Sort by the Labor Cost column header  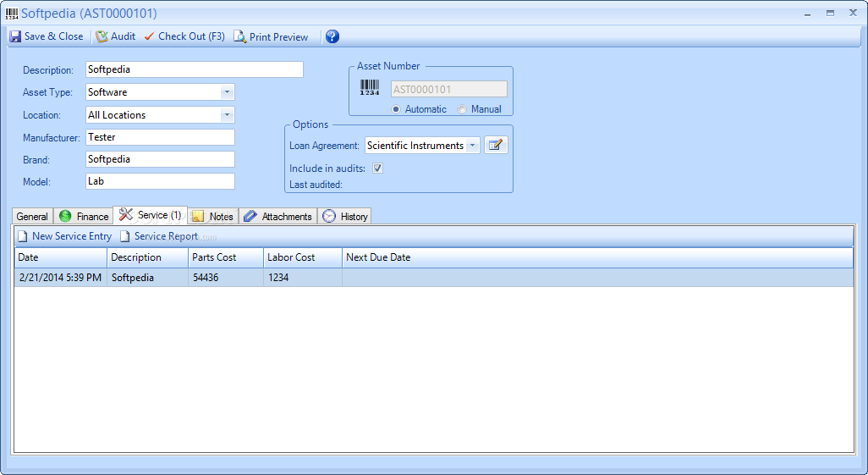tap(303, 257)
